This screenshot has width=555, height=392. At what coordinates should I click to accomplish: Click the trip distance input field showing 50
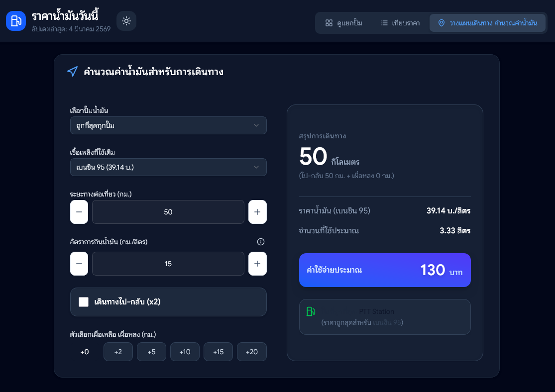pos(168,212)
